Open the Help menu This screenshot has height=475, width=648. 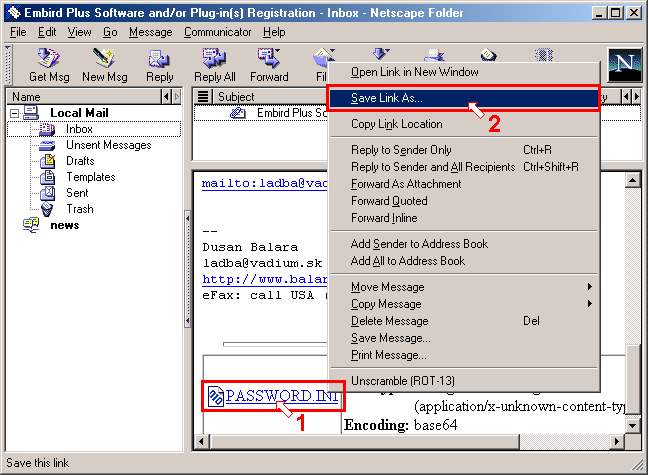point(274,32)
